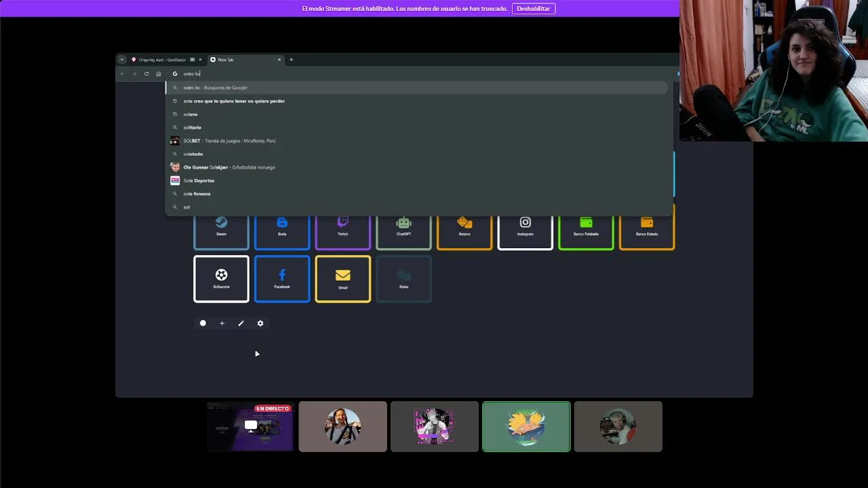868x488 pixels.
Task: Open the Steam shortcut tile
Action: 221,231
